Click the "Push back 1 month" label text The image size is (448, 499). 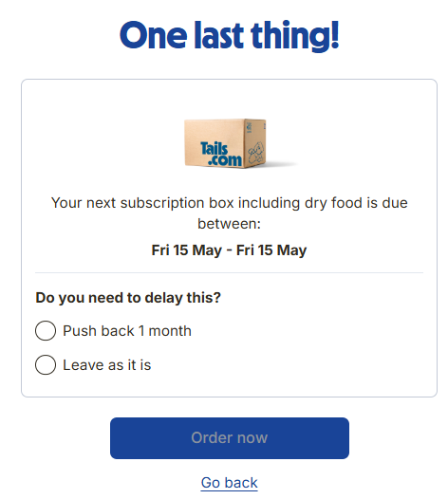(127, 331)
